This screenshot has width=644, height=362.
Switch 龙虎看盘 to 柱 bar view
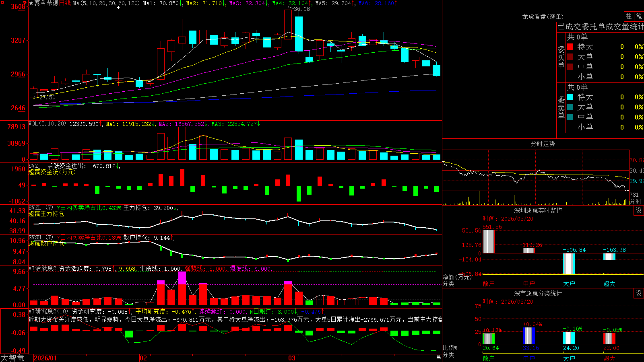[x=629, y=16]
